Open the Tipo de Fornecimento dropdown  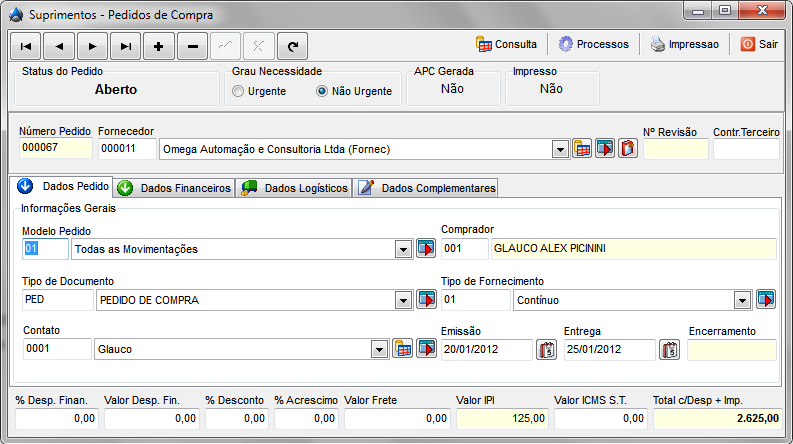coord(742,300)
